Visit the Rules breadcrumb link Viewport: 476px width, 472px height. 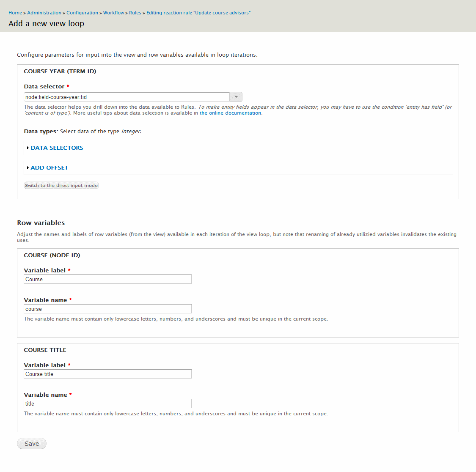point(135,13)
